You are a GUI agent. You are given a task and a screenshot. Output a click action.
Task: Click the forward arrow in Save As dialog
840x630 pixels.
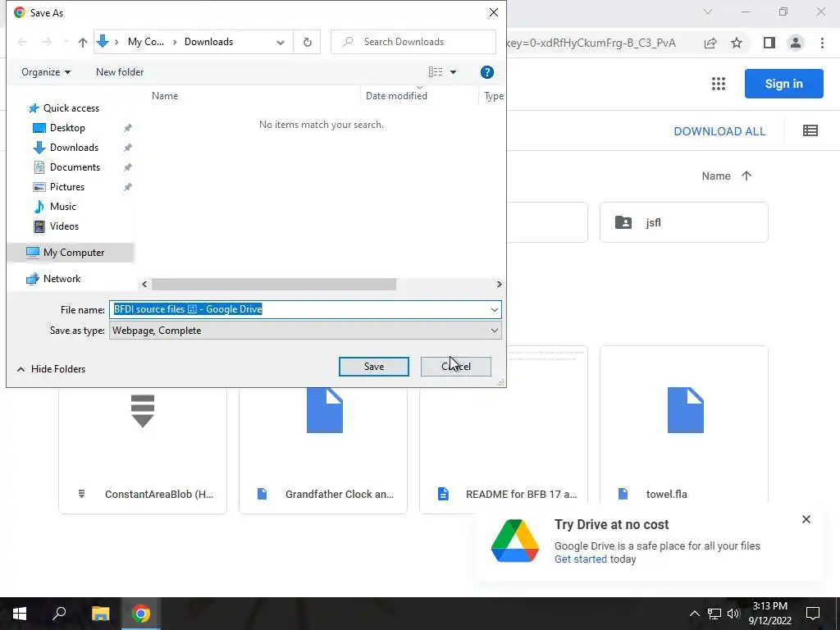point(47,42)
